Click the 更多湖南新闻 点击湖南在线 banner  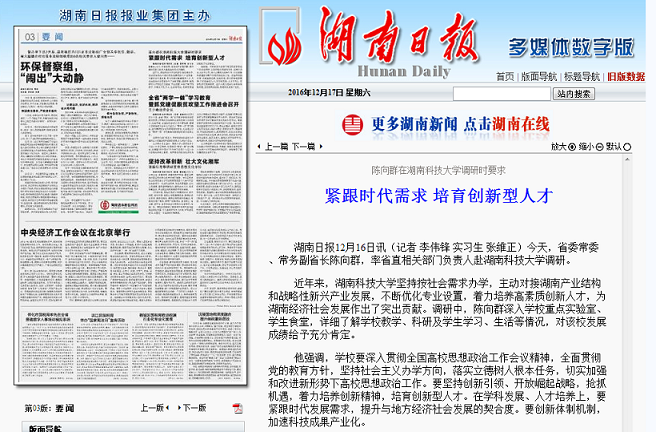[446, 125]
